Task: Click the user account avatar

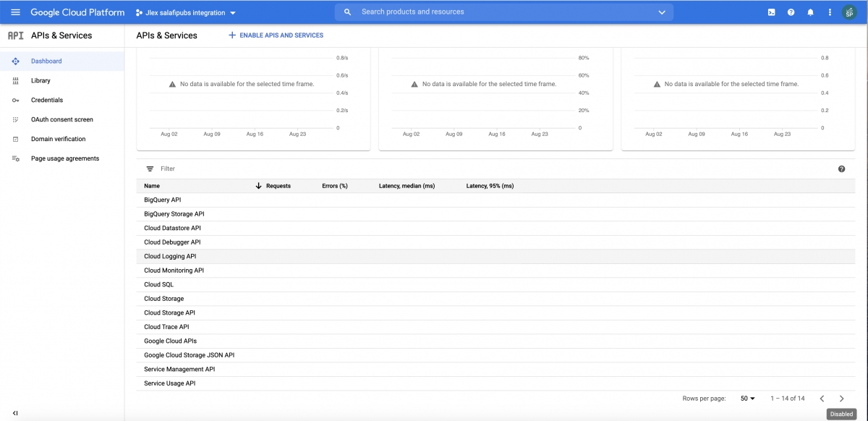Action: [849, 12]
